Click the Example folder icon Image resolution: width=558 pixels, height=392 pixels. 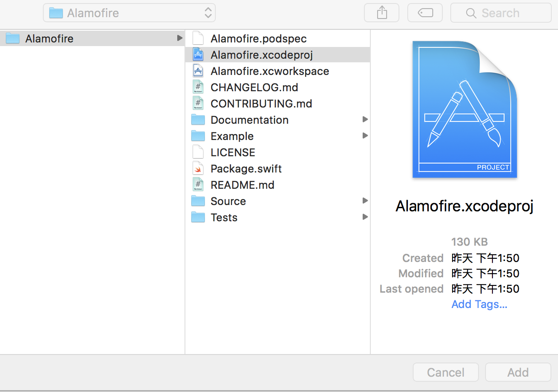pyautogui.click(x=198, y=136)
